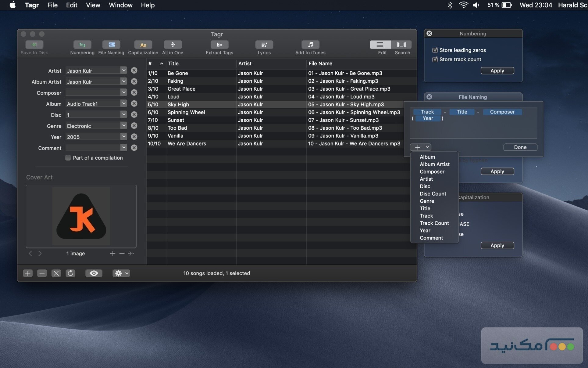This screenshot has height=368, width=588.
Task: Open the gear actions dropdown
Action: click(x=121, y=273)
